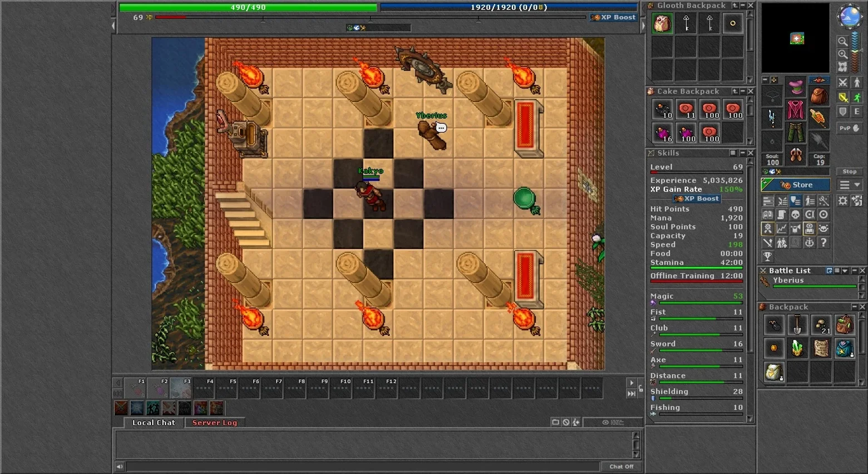Toggle the eye read-only chat switch
Viewport: 868px width, 474px height.
click(x=613, y=422)
